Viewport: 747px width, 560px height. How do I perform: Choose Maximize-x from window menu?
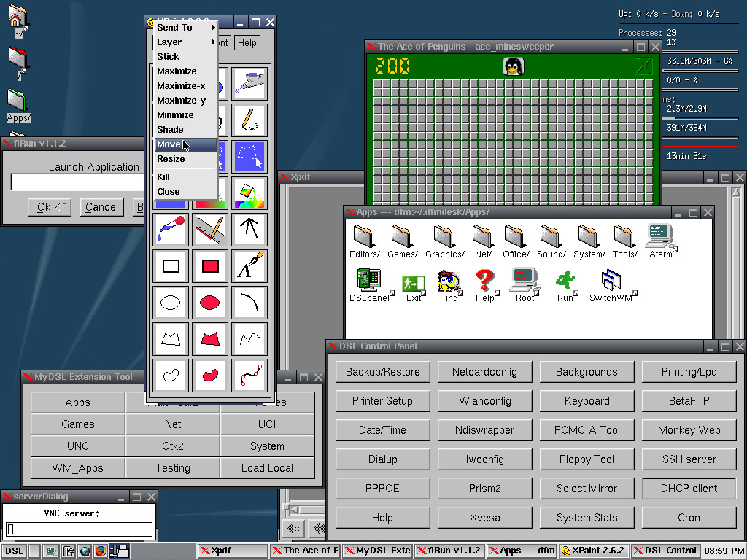[x=186, y=86]
